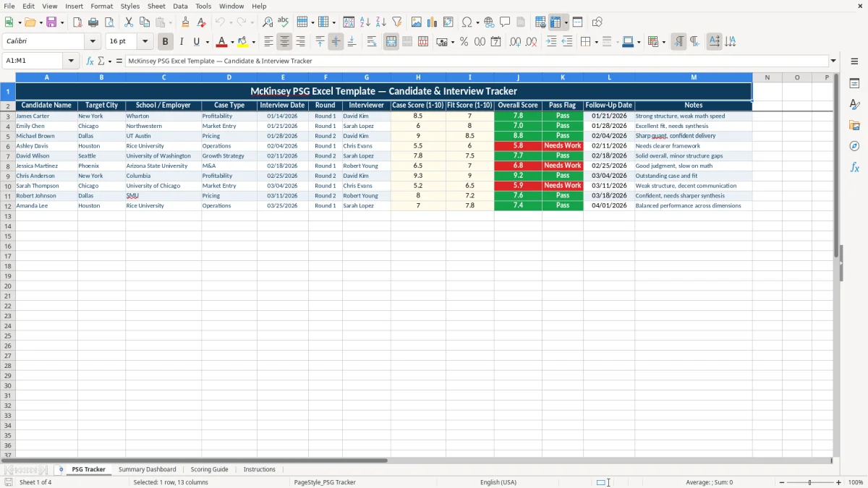Image resolution: width=868 pixels, height=488 pixels.
Task: Insert Image icon in toolbar
Action: tap(416, 22)
